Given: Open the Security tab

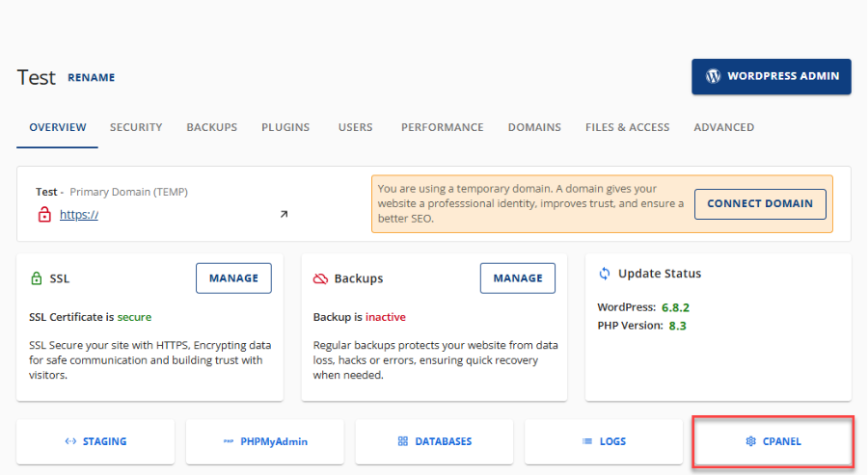Looking at the screenshot, I should 136,127.
